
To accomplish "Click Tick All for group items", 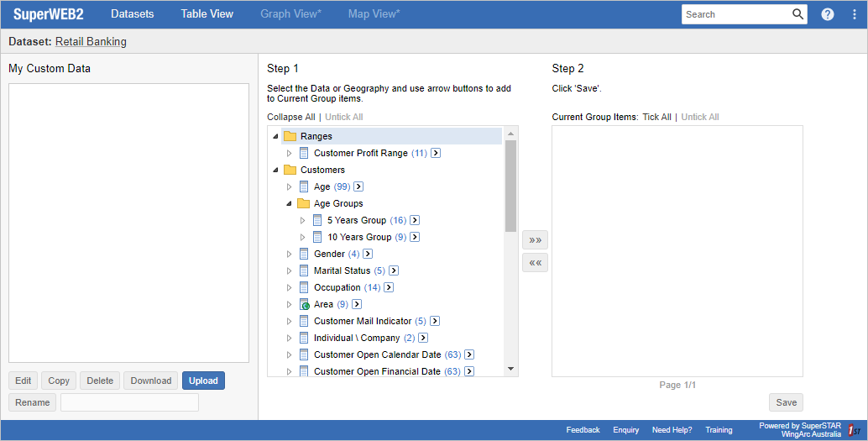I will click(x=656, y=117).
